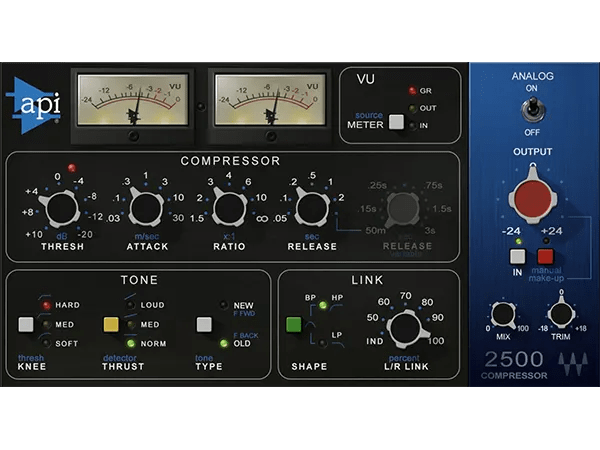Click the left VU meter

point(132,100)
